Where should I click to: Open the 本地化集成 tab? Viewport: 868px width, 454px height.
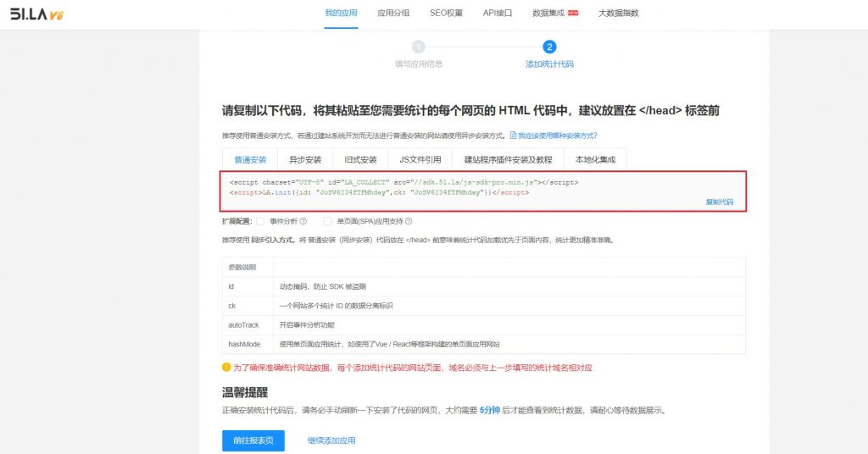coord(595,160)
